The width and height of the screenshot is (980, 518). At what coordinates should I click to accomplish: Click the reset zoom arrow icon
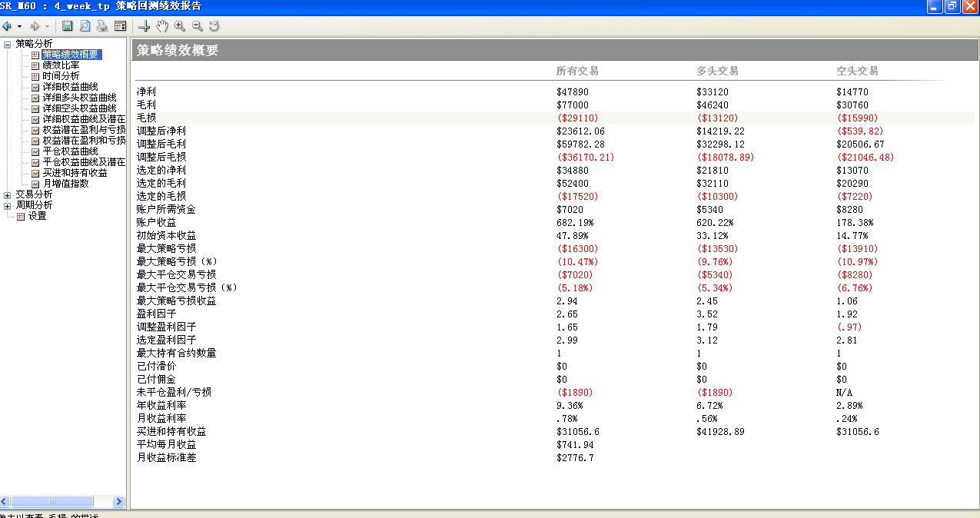point(214,26)
